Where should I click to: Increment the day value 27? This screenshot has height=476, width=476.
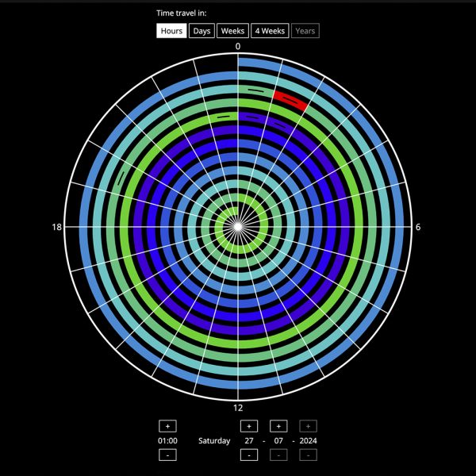[x=249, y=426]
